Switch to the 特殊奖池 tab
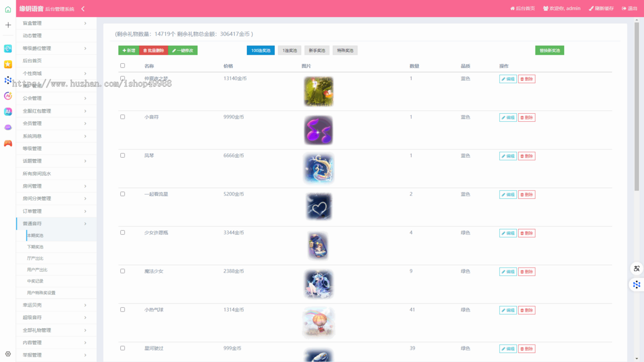This screenshot has width=644, height=362. [345, 50]
